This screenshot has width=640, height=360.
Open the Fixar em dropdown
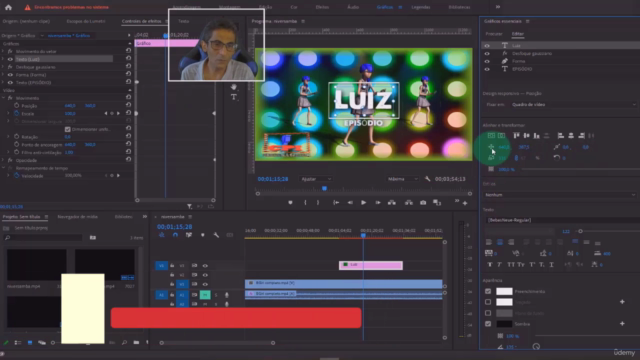pyautogui.click(x=573, y=104)
